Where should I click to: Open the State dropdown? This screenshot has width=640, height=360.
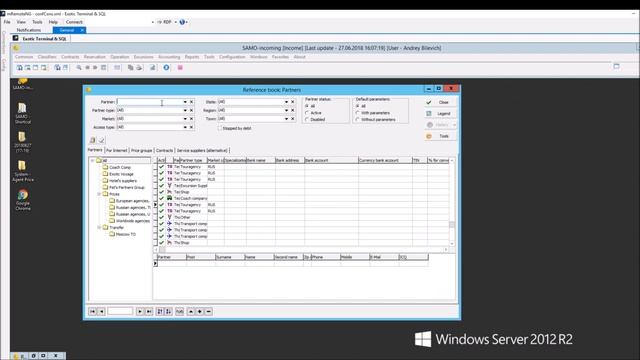286,102
